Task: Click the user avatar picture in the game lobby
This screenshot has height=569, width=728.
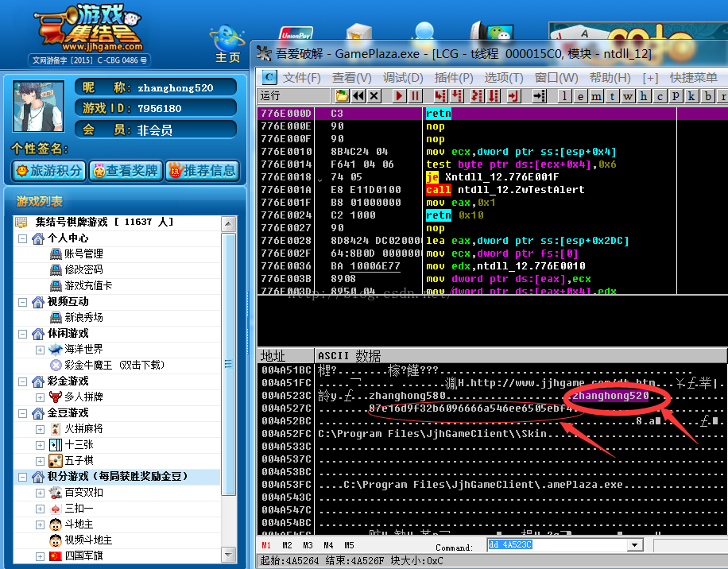Action: pos(38,106)
